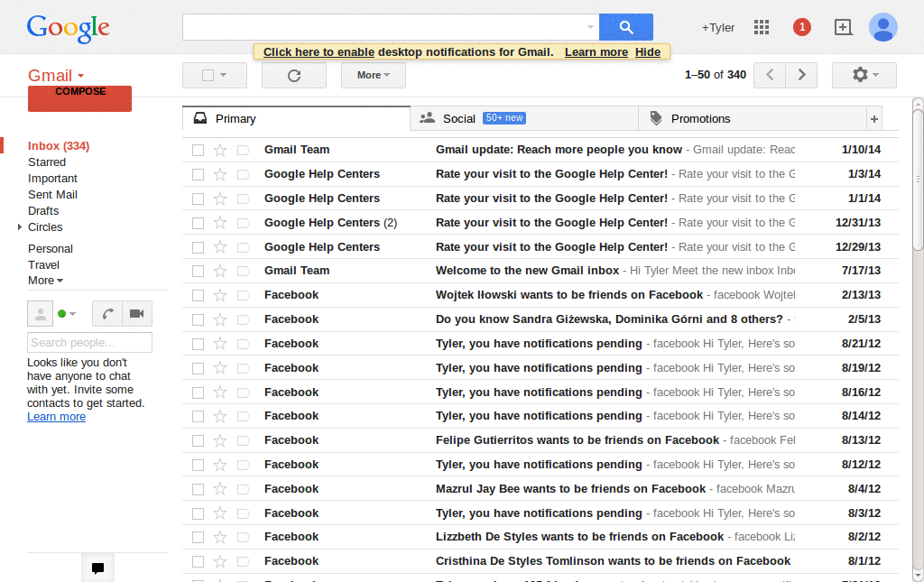Switch to the Primary tab
Screen dimensions: 924x582
296,119
